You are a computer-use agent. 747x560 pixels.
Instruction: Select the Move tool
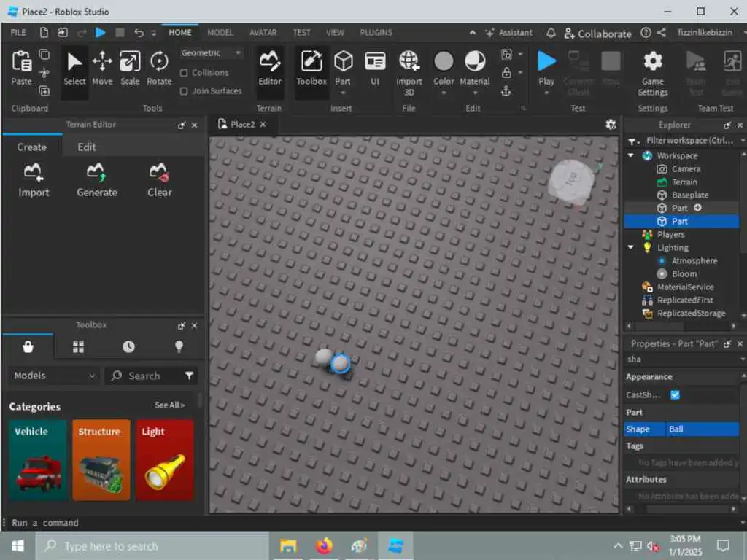tap(102, 69)
